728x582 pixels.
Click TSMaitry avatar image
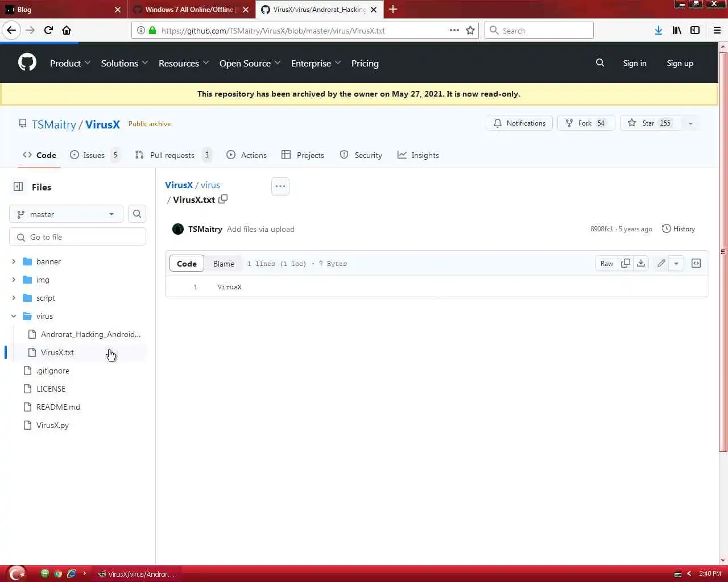(x=178, y=229)
